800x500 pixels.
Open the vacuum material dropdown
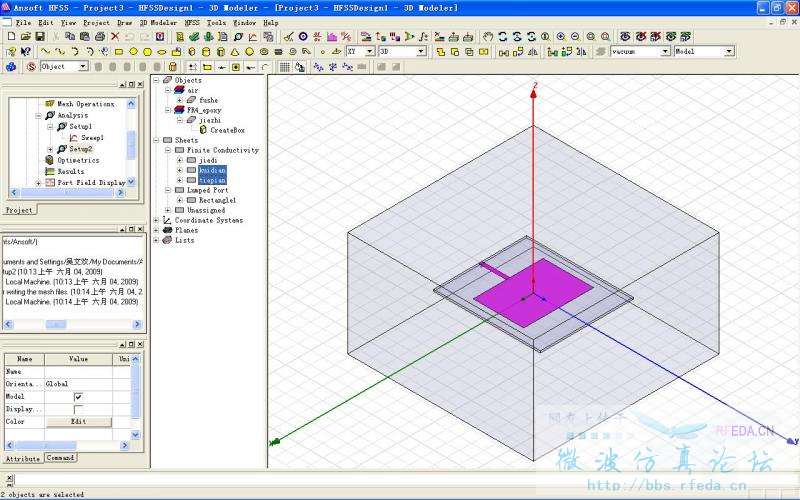pos(665,51)
